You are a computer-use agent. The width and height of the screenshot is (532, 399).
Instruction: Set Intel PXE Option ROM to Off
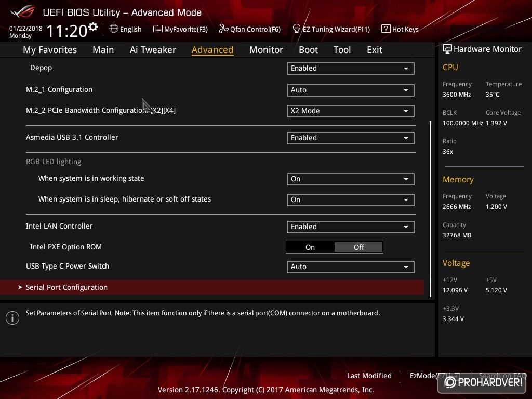[358, 247]
